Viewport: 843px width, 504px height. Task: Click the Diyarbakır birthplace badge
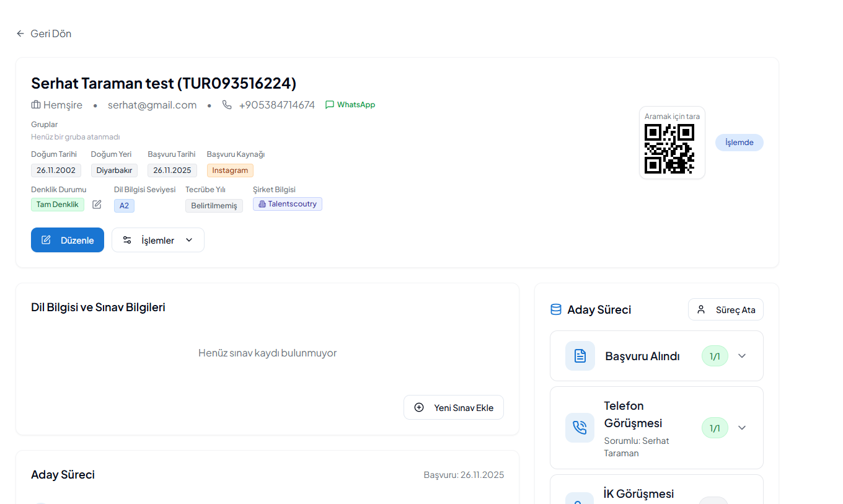tap(114, 170)
